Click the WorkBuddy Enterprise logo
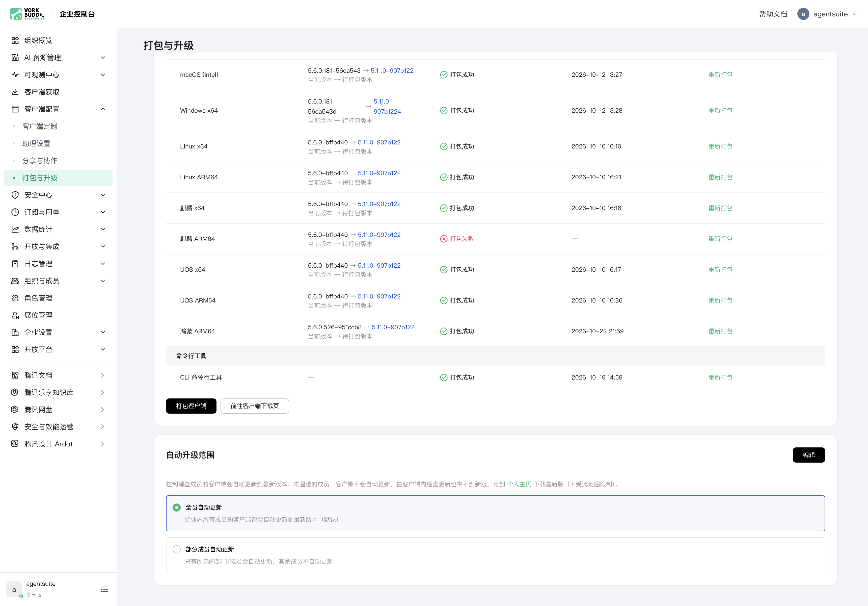The height and width of the screenshot is (606, 868). (x=27, y=14)
